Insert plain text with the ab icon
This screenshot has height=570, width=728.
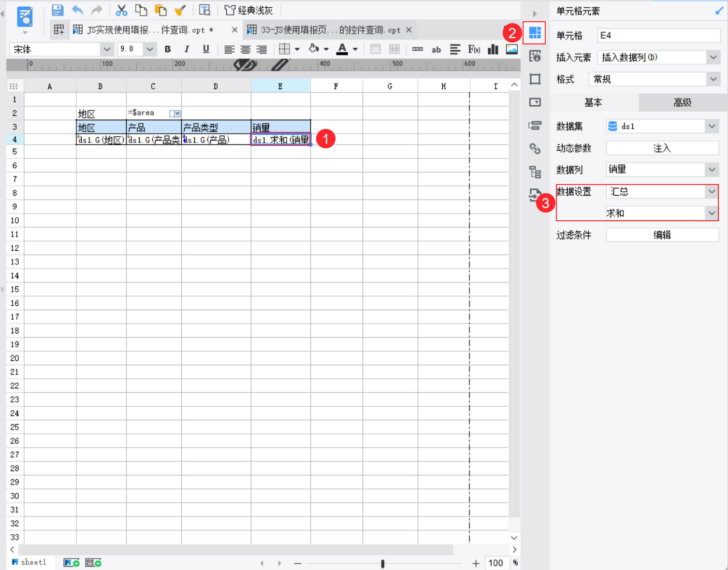[x=436, y=49]
